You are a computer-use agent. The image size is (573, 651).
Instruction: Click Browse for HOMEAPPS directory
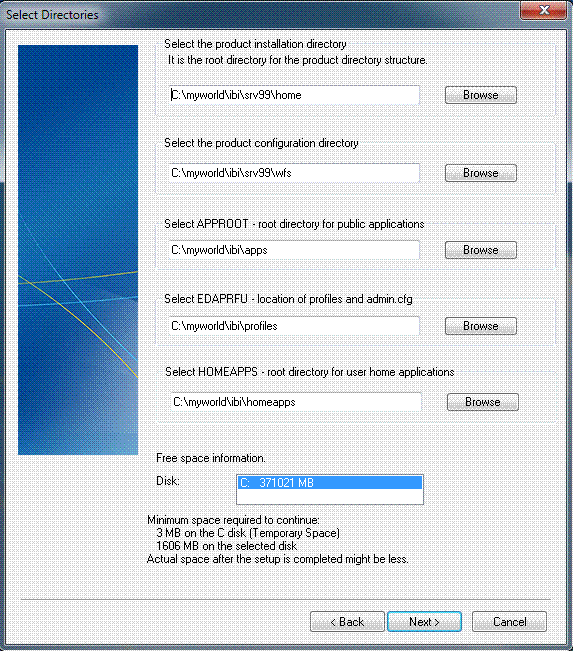pyautogui.click(x=483, y=402)
